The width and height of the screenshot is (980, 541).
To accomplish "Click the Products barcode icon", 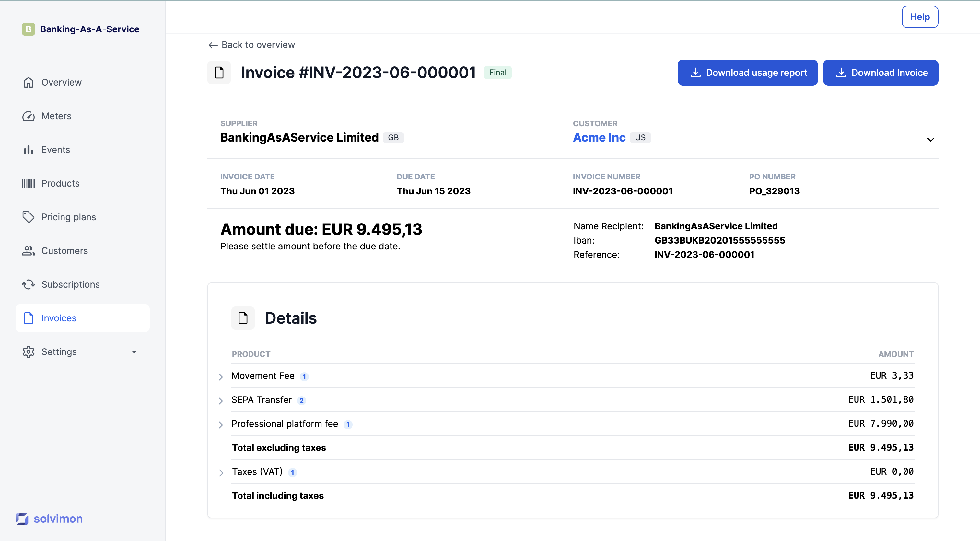I will (x=29, y=183).
